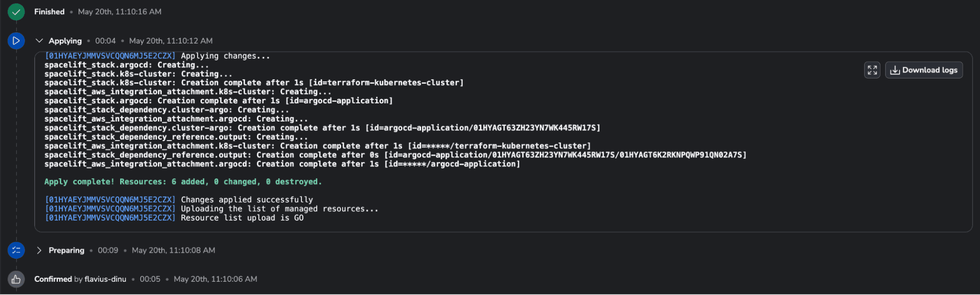Expand the Preparing section chevron

coord(39,250)
